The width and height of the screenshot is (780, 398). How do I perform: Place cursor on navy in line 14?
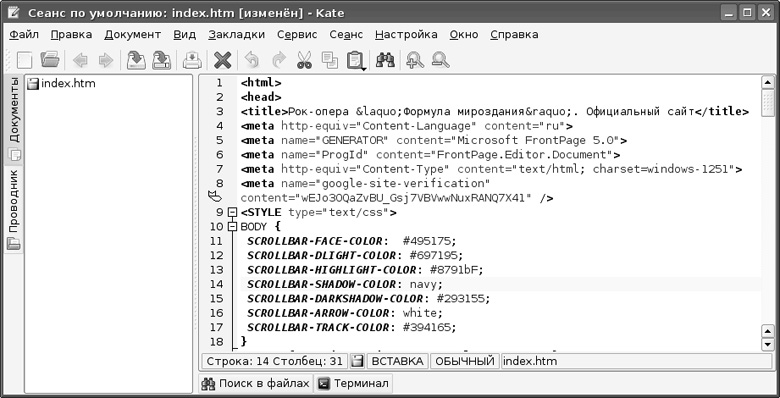coord(423,285)
